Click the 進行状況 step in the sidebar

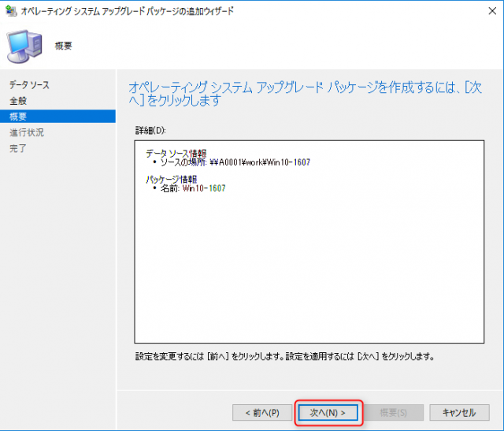pos(27,132)
